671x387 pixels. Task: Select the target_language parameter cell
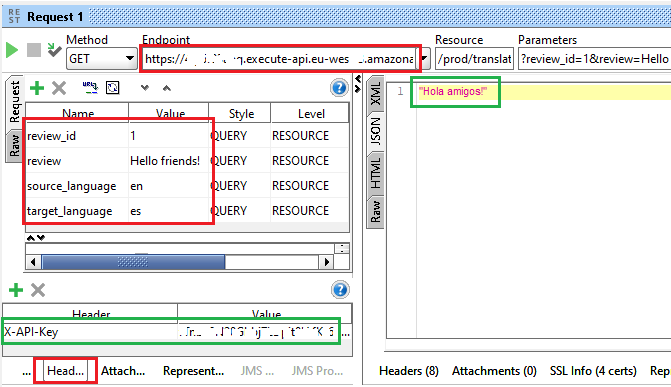(77, 211)
